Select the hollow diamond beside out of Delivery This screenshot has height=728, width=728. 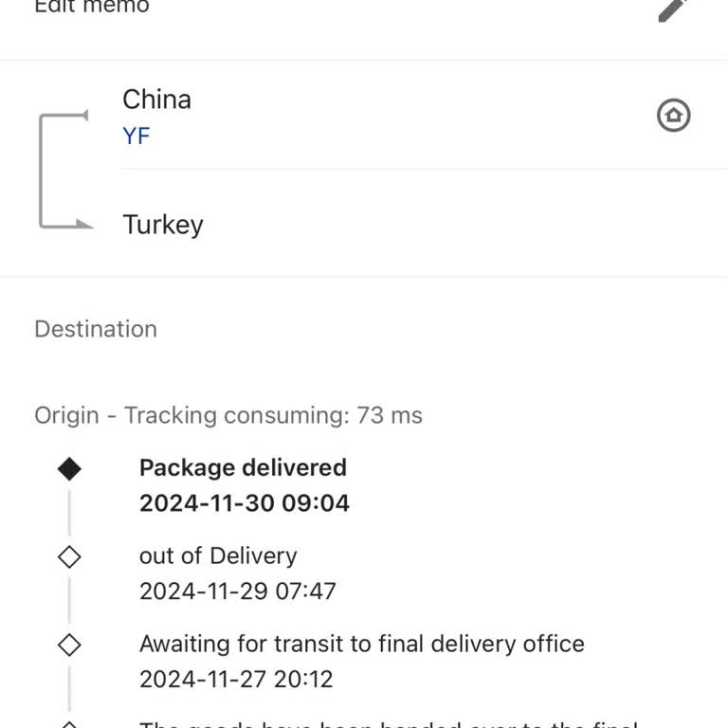click(69, 556)
